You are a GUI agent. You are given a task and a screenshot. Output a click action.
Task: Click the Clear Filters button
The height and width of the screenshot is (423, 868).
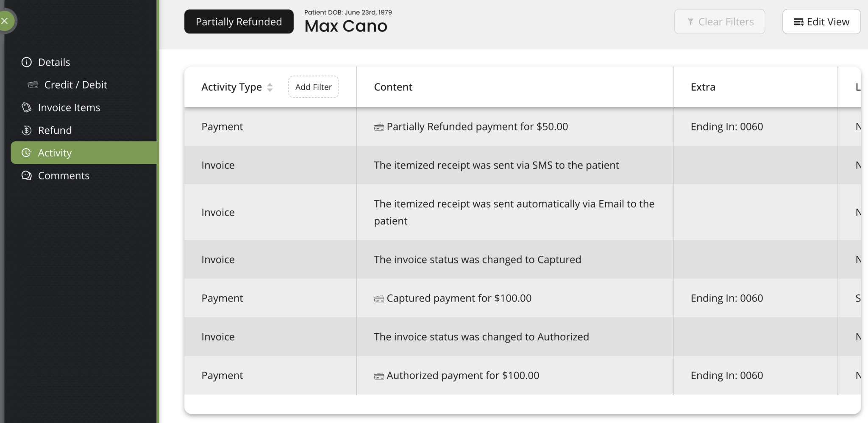click(x=719, y=21)
